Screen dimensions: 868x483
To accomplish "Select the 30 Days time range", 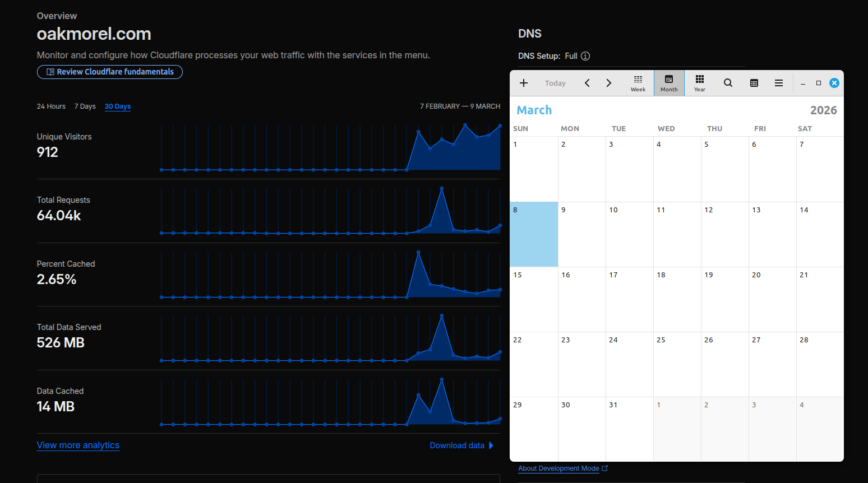I will (x=118, y=106).
